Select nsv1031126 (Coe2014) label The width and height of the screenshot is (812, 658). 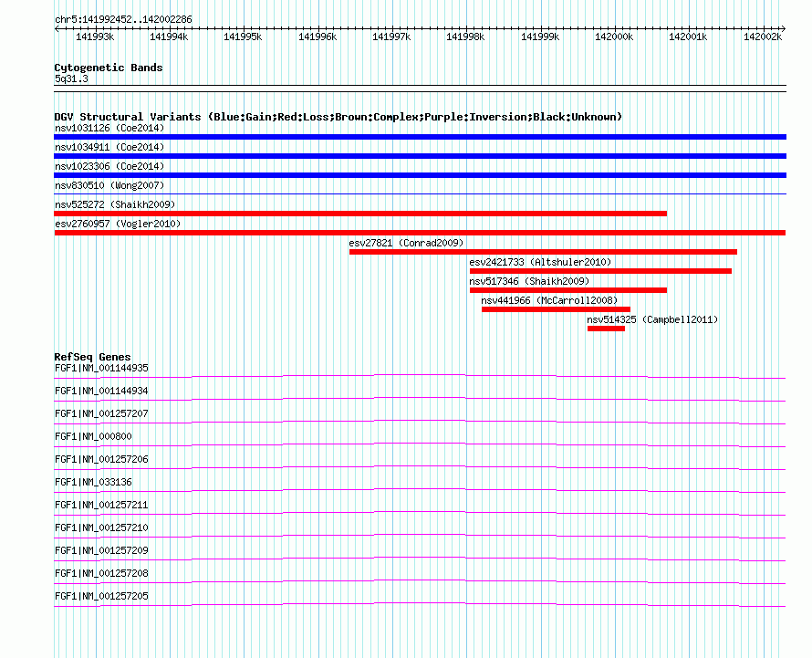109,128
